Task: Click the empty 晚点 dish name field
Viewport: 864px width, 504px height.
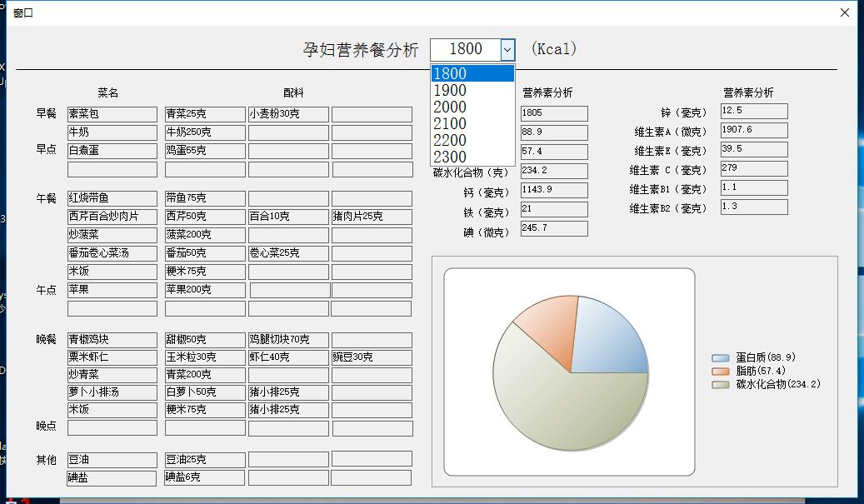Action: [x=112, y=427]
